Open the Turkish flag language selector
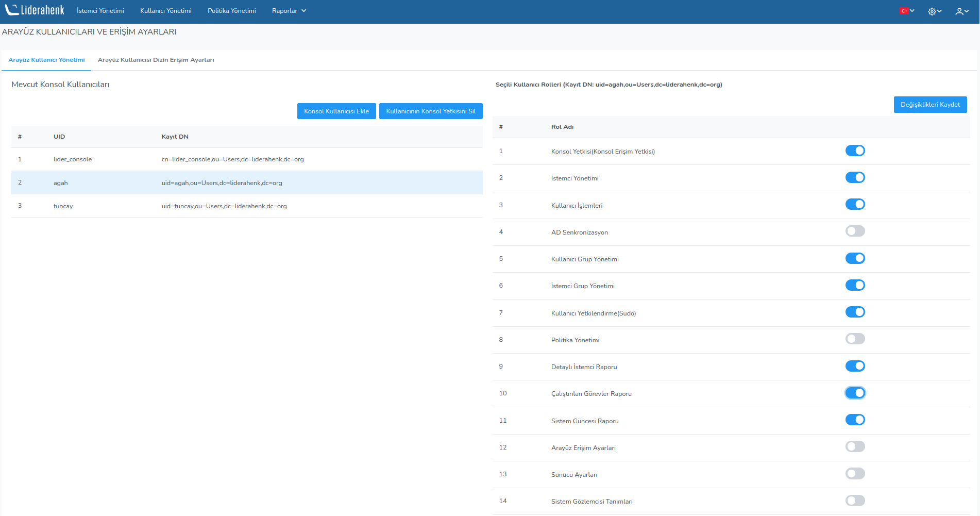This screenshot has height=516, width=980. (x=907, y=11)
